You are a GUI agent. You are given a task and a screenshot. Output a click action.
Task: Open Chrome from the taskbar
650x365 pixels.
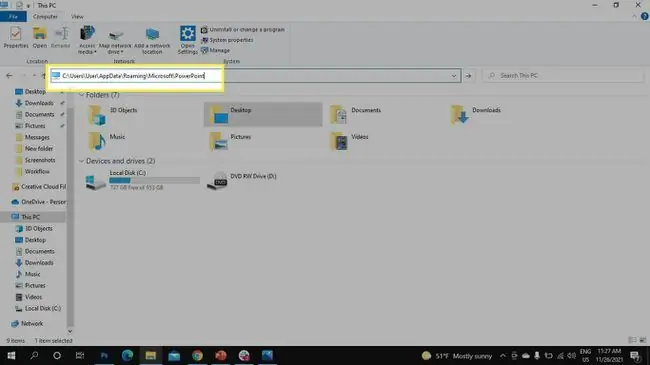coord(197,355)
